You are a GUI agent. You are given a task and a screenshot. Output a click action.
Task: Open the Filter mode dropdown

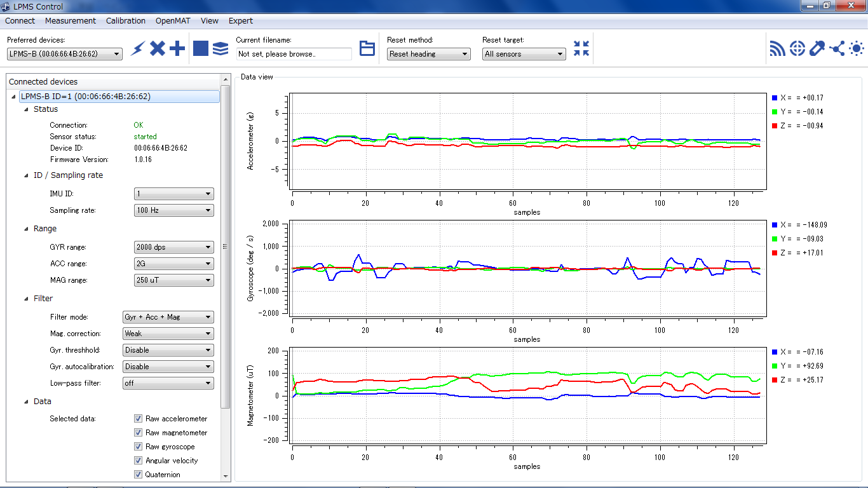point(168,317)
